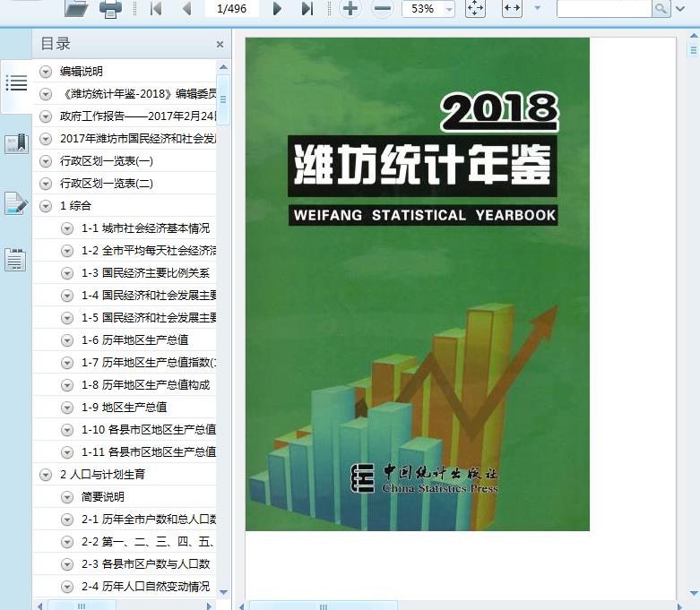Open the 1-11 各县市区地区生产总值 entry
700x610 pixels.
click(149, 452)
